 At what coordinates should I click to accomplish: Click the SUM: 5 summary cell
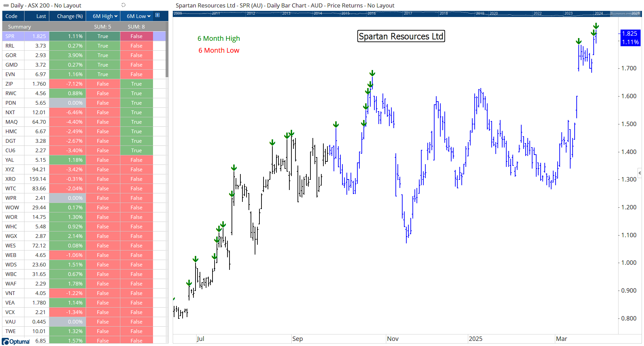(x=103, y=27)
